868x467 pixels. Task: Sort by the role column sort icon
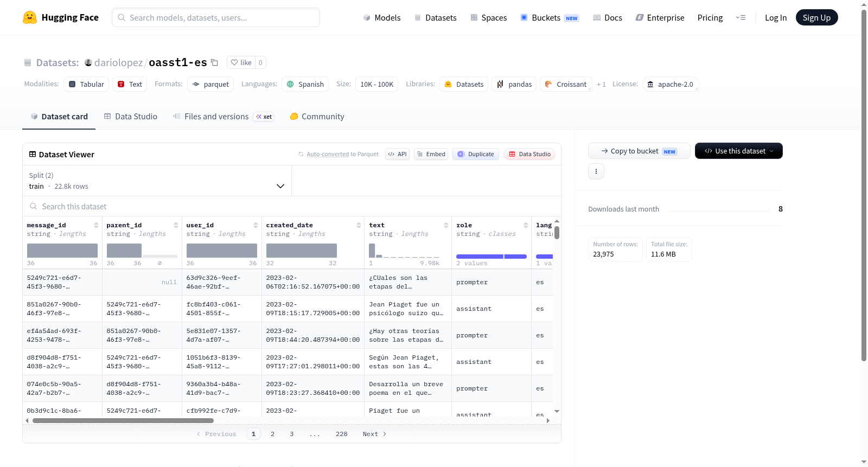[526, 225]
